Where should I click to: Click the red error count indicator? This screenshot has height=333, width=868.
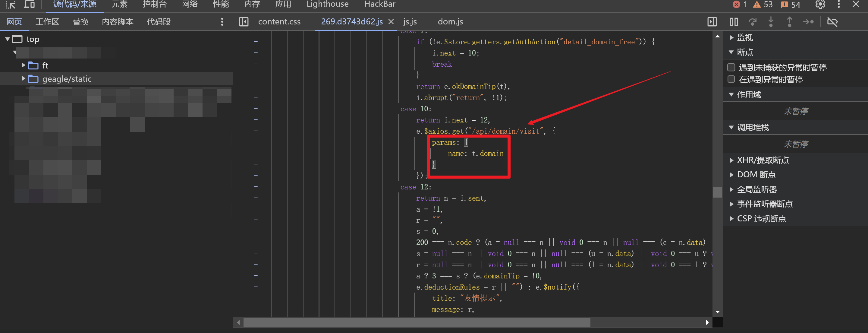[740, 5]
